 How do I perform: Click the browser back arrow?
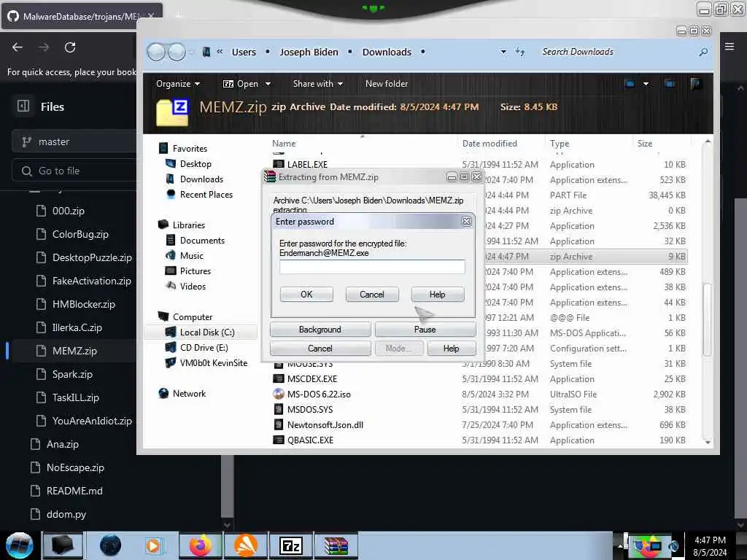tap(18, 47)
